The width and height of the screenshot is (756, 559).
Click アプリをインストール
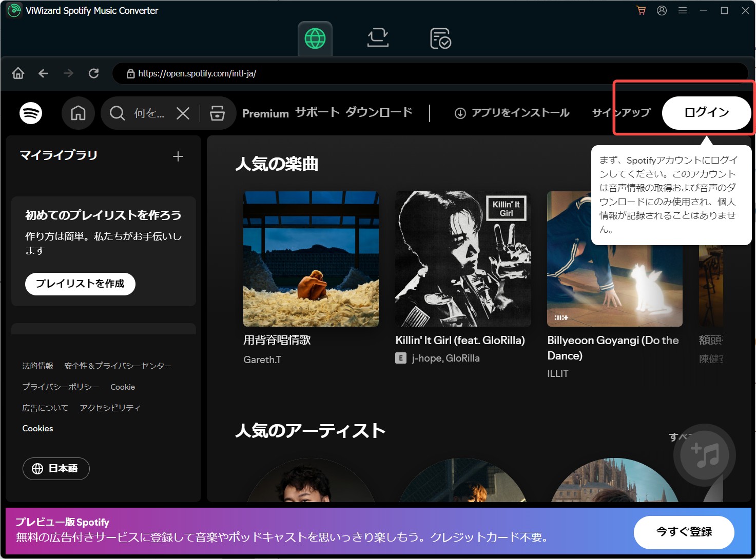tap(512, 113)
